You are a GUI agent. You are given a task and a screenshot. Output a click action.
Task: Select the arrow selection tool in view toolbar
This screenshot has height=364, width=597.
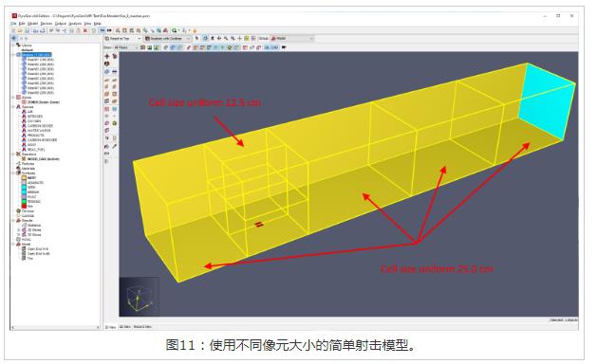coord(196,39)
